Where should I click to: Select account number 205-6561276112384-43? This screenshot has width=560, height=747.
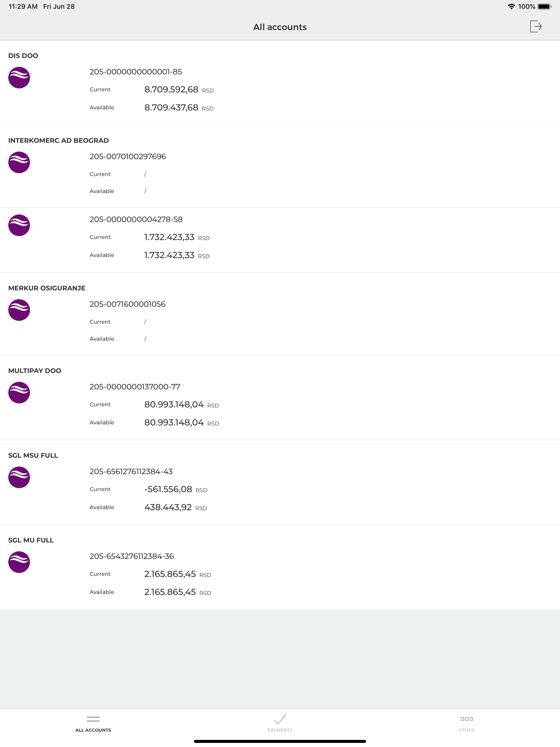pos(131,471)
